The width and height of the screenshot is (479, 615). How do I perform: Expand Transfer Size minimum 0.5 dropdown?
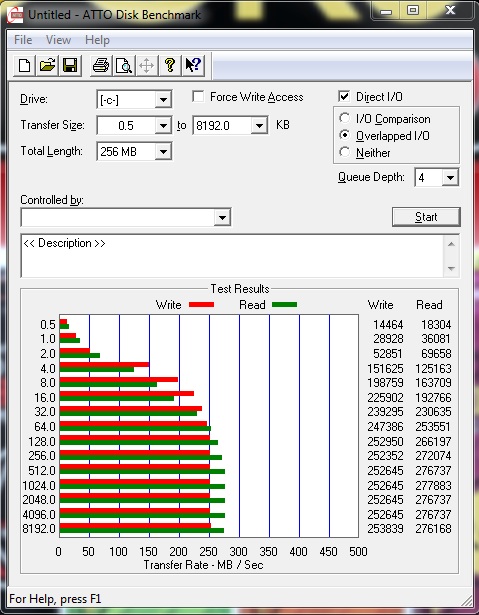pyautogui.click(x=163, y=126)
